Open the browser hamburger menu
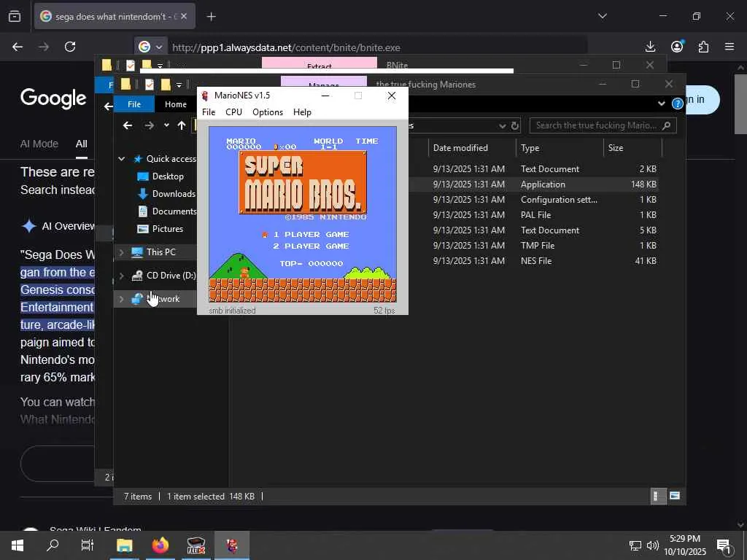Image resolution: width=747 pixels, height=560 pixels. 729,47
